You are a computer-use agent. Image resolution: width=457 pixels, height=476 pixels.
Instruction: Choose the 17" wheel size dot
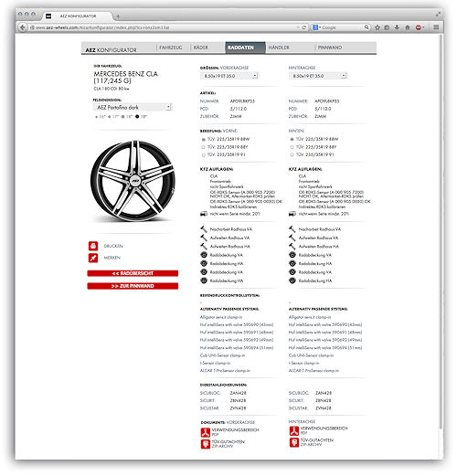click(110, 117)
